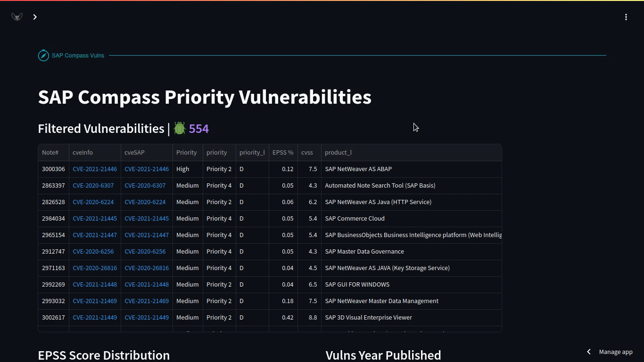
Task: Click the High priority cell
Action: 188,169
